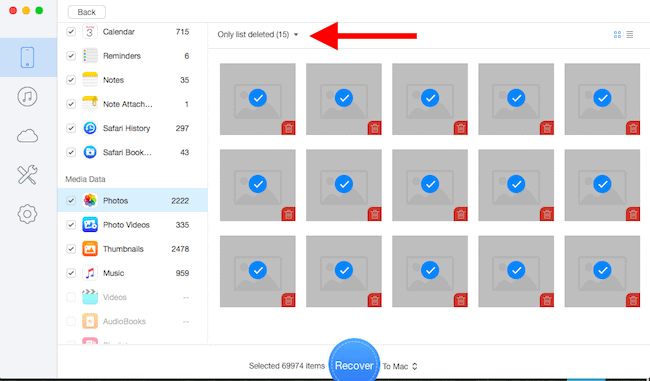This screenshot has width=650, height=381.
Task: Start recovery with the Recover button
Action: coord(354,363)
